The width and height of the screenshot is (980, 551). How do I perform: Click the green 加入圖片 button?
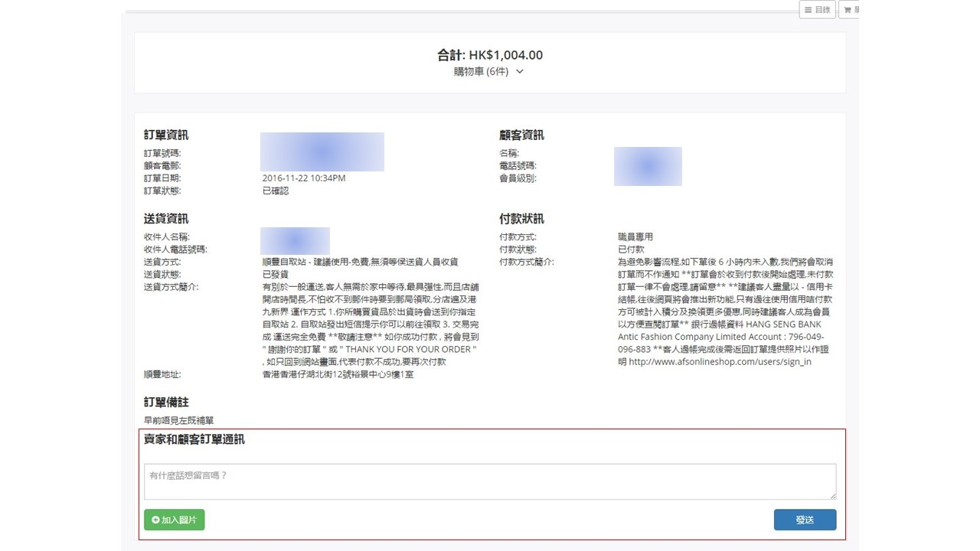(x=174, y=520)
